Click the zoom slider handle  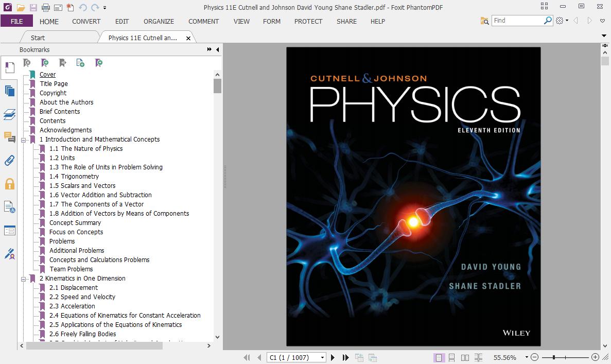[553, 357]
